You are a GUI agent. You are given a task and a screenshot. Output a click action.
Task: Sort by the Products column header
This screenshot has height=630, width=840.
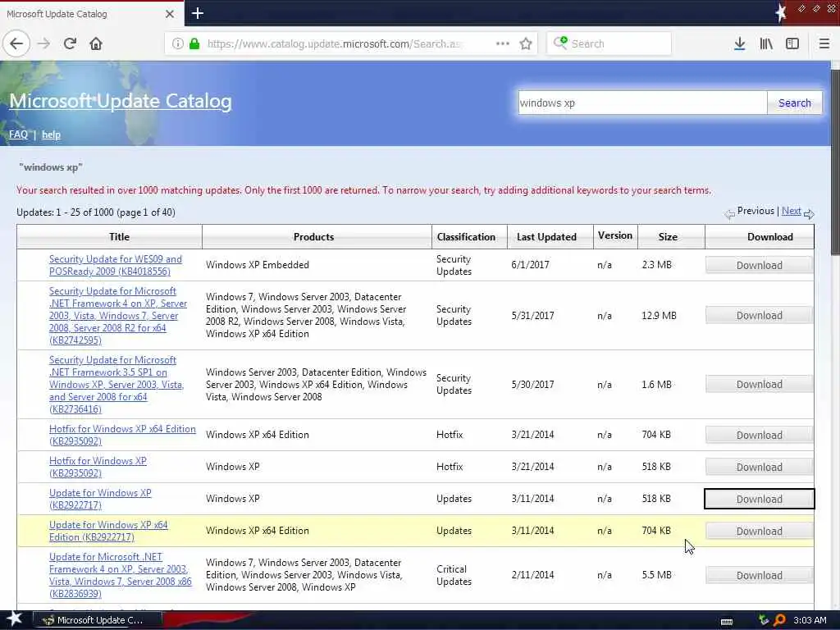[x=313, y=237]
